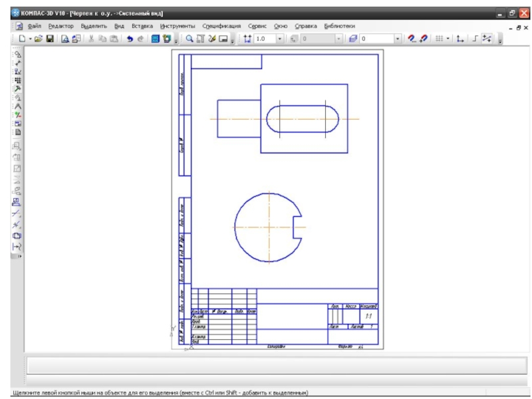Screen dimensions: 532x399
Task: Click the zoom magnifier tool icon
Action: coord(190,39)
